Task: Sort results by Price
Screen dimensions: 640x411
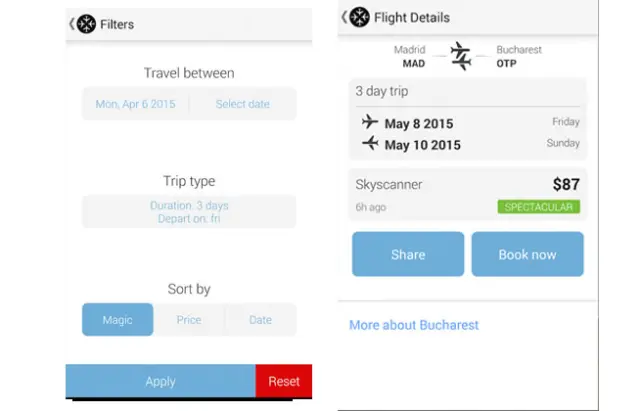Action: point(189,320)
